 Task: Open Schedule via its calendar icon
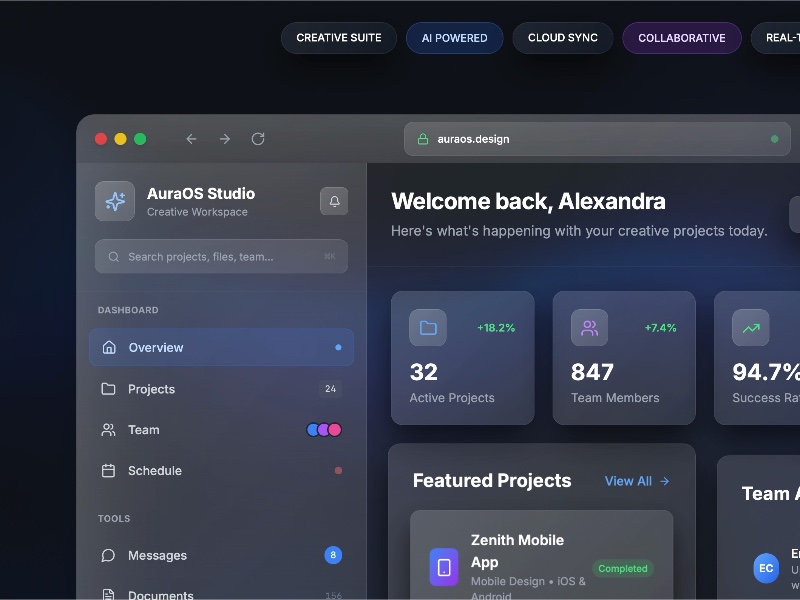(109, 470)
